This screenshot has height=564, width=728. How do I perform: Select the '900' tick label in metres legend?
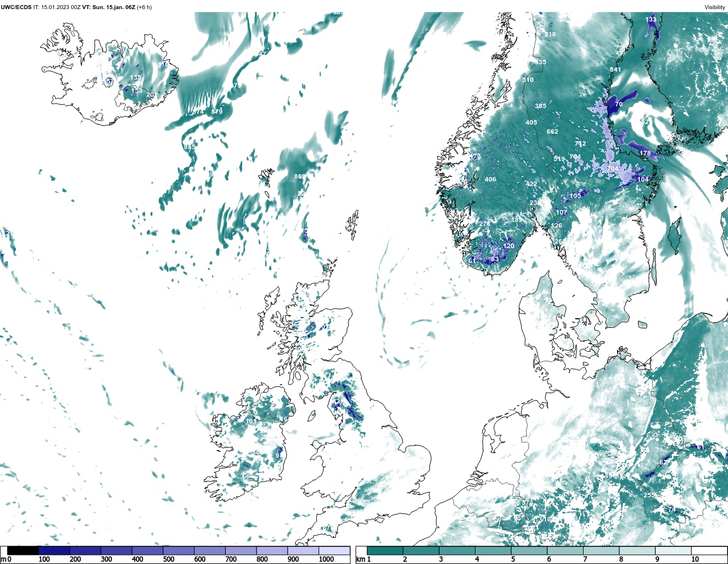pos(293,559)
